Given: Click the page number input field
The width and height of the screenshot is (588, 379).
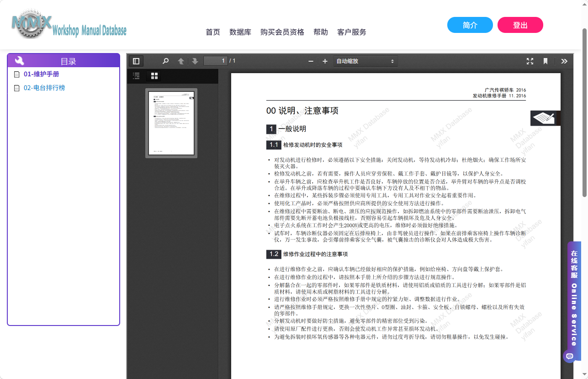Looking at the screenshot, I should point(216,61).
